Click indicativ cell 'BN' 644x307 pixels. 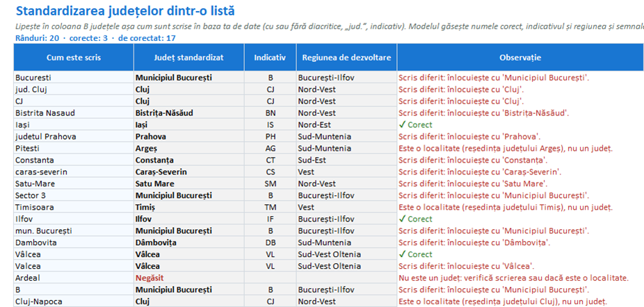pos(270,113)
